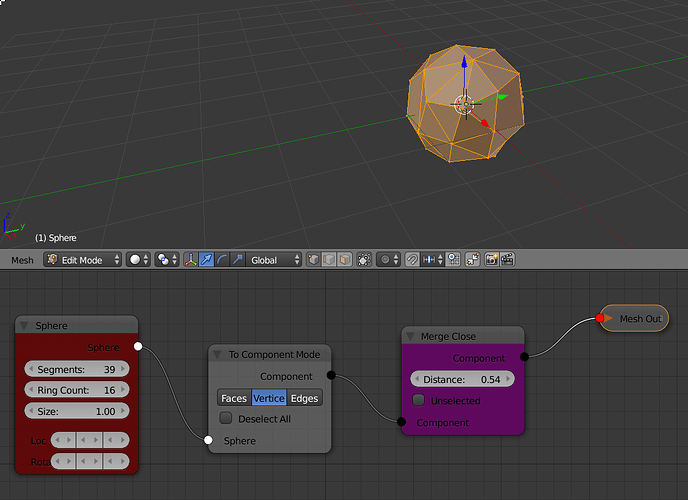The height and width of the screenshot is (500, 688).
Task: Click the Merge Close Component output socket
Action: tap(524, 357)
